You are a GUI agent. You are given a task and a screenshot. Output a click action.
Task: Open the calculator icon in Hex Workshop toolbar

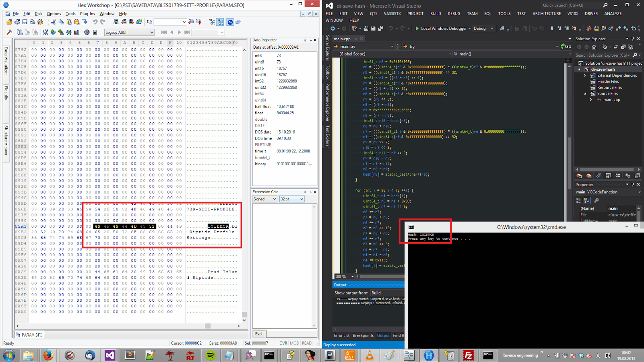pyautogui.click(x=95, y=32)
